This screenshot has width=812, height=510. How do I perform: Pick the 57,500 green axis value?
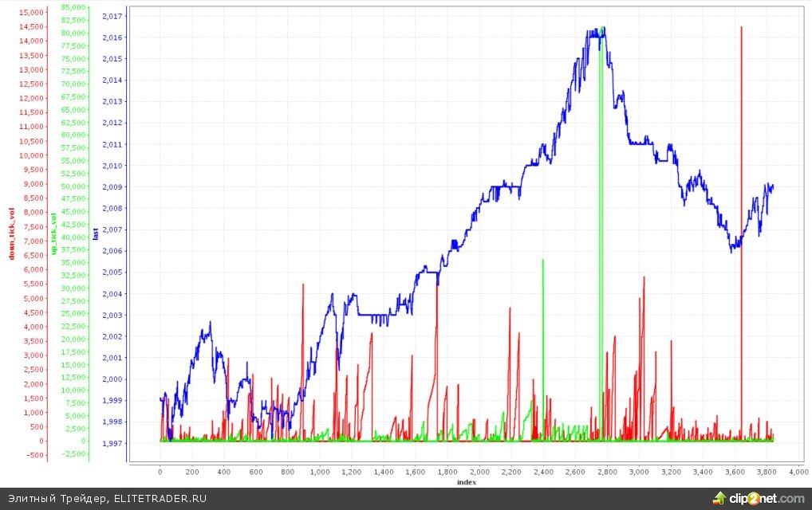point(73,148)
